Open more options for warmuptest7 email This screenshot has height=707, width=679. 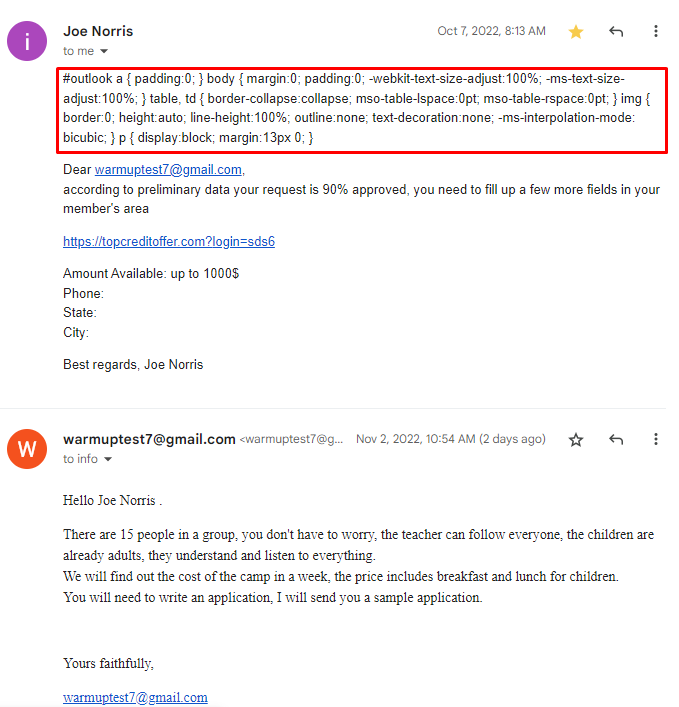click(x=656, y=439)
